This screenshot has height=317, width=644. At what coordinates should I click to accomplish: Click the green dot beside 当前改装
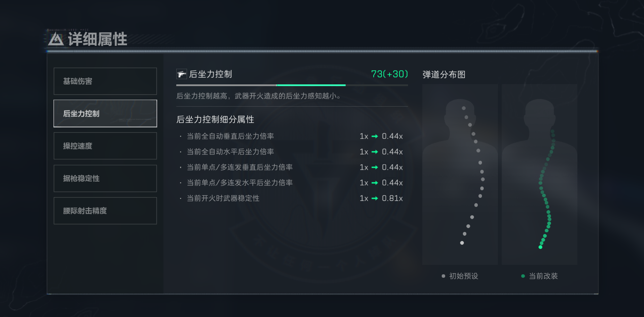523,276
